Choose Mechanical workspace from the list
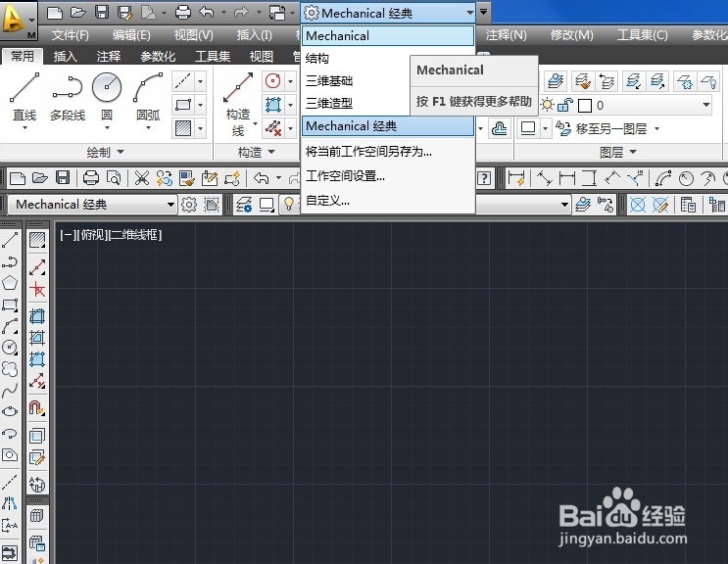Viewport: 728px width, 564px height. (x=388, y=35)
